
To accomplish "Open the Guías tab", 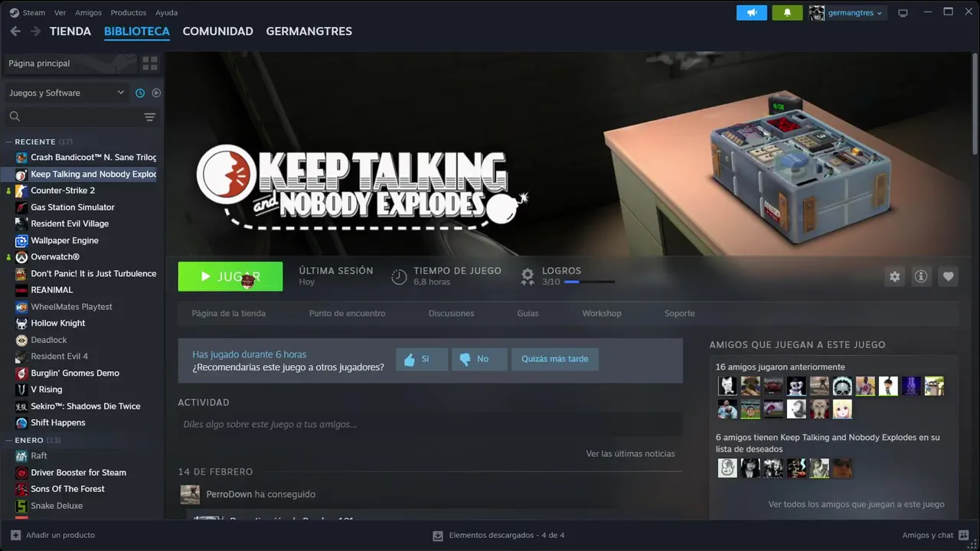I will coord(528,314).
